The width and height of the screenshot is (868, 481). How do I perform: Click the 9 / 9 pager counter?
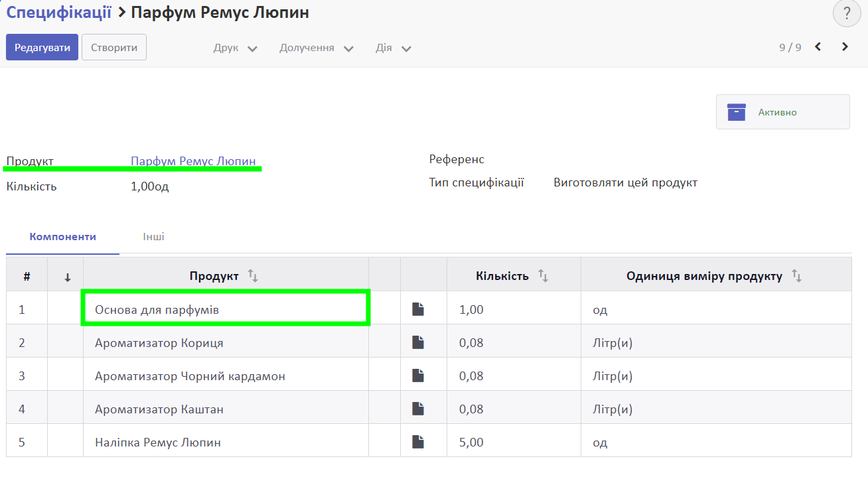pos(790,47)
